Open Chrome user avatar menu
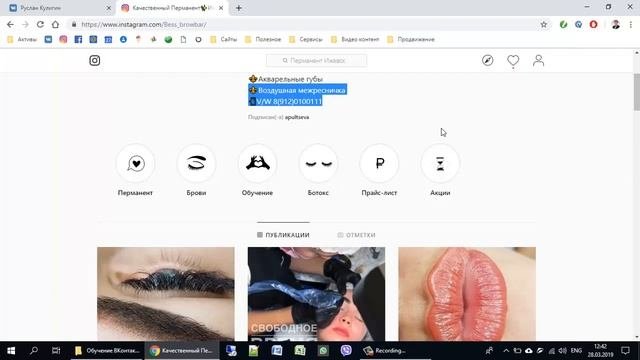 click(616, 24)
